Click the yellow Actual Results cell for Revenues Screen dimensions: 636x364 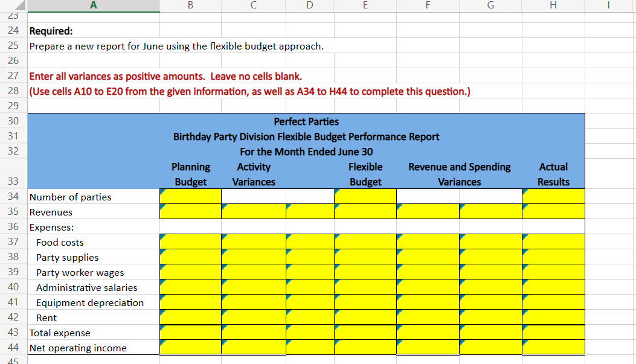coord(553,212)
